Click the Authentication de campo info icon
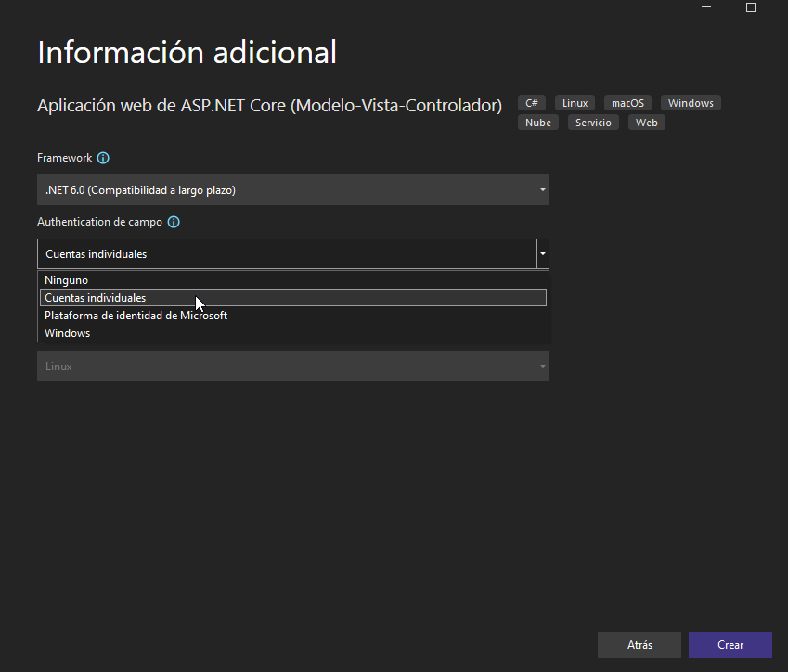 coord(174,222)
